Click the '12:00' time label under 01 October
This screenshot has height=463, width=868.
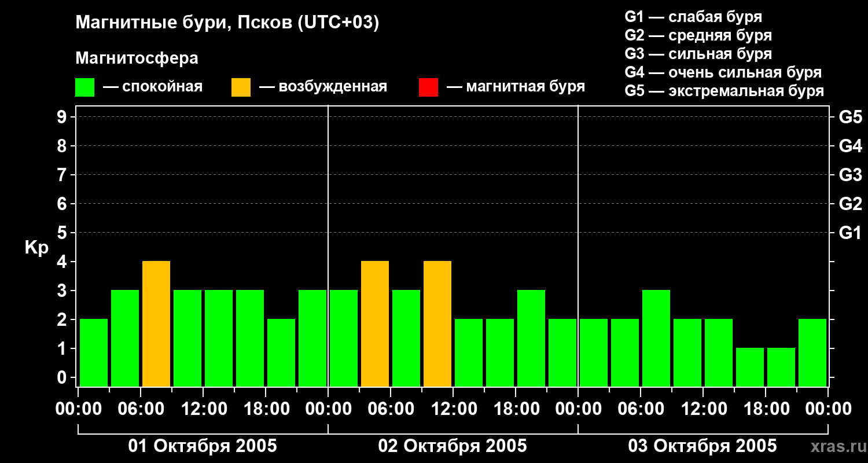pyautogui.click(x=203, y=409)
